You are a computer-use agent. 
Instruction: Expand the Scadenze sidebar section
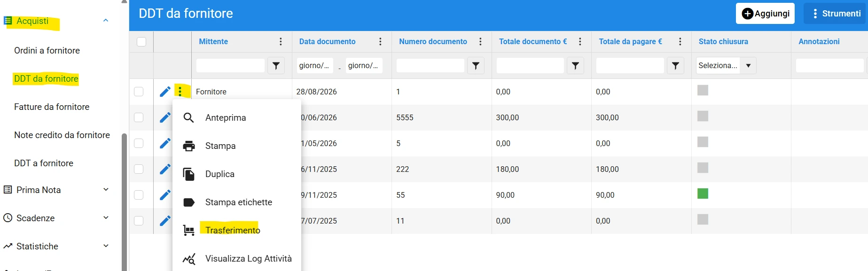point(106,217)
